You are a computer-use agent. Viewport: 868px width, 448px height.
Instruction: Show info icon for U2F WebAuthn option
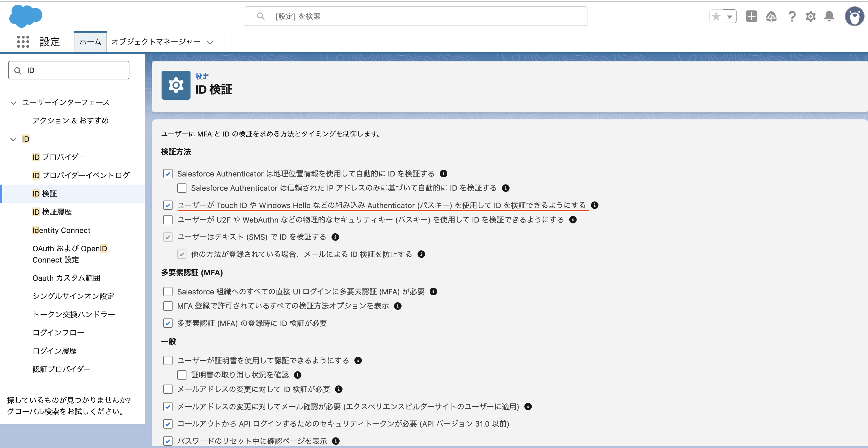pyautogui.click(x=573, y=220)
